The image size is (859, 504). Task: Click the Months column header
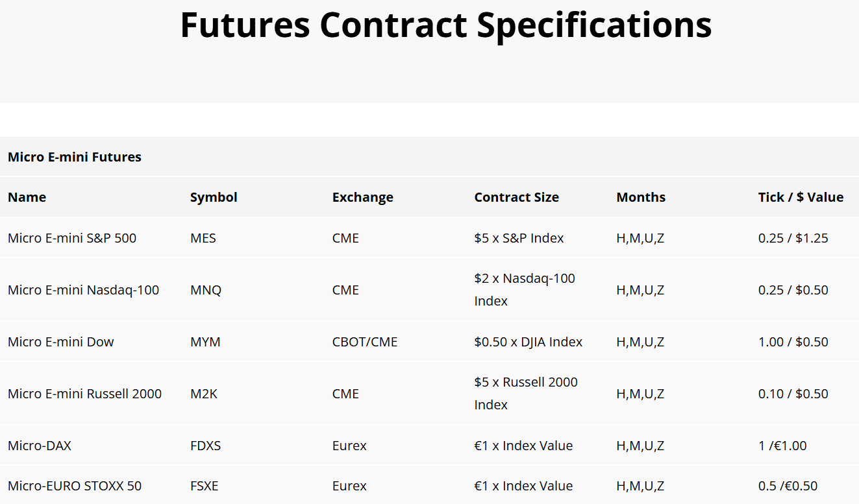pos(641,197)
